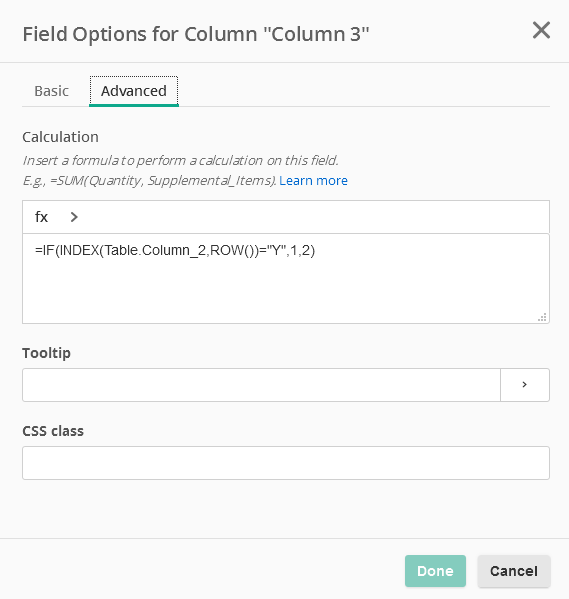Click the Tooltip label
Screen dimensions: 569x599
click(46, 353)
